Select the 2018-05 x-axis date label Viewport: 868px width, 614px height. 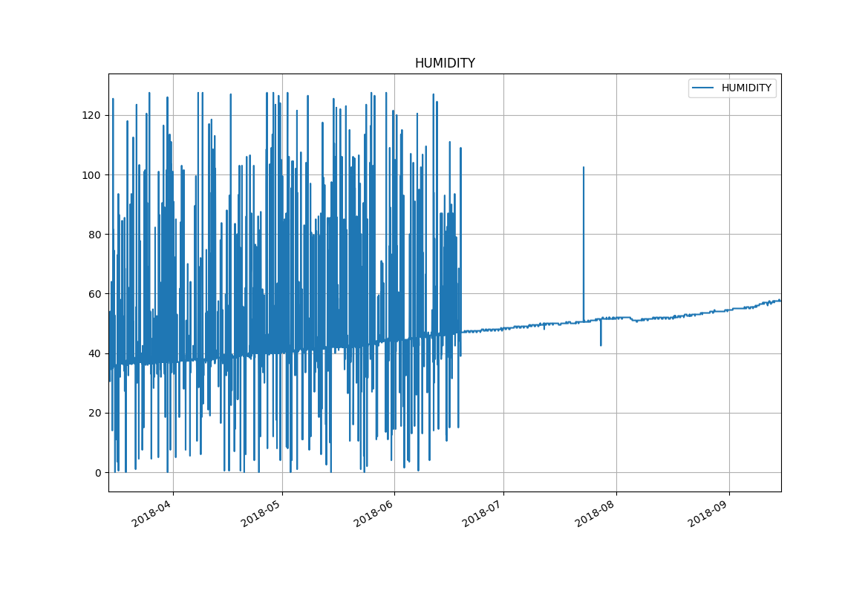pos(261,511)
